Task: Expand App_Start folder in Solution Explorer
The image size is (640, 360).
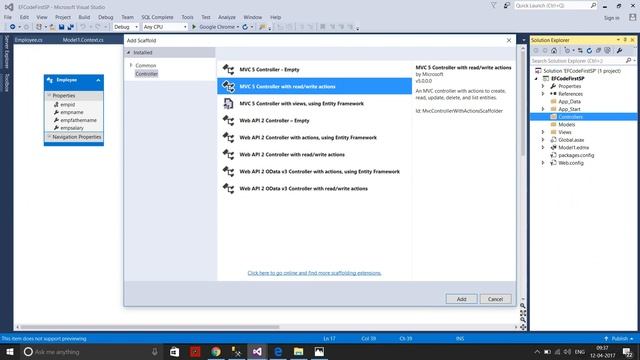Action: 543,109
